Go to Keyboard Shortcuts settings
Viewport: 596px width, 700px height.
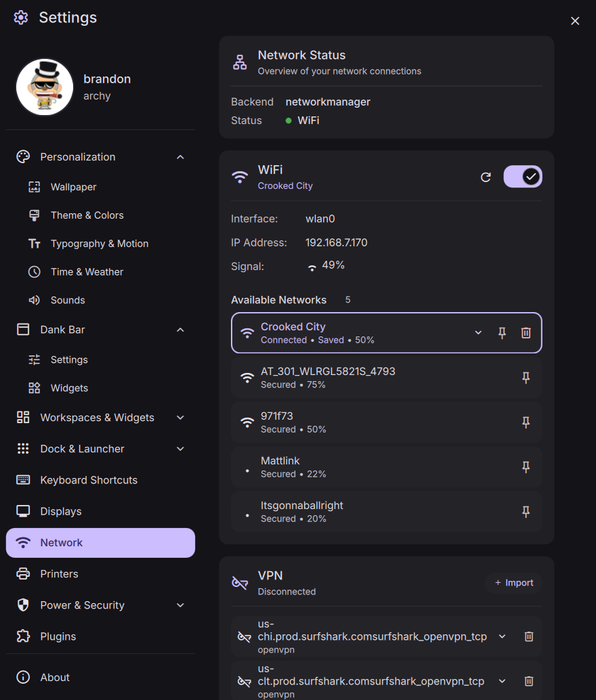pyautogui.click(x=89, y=480)
